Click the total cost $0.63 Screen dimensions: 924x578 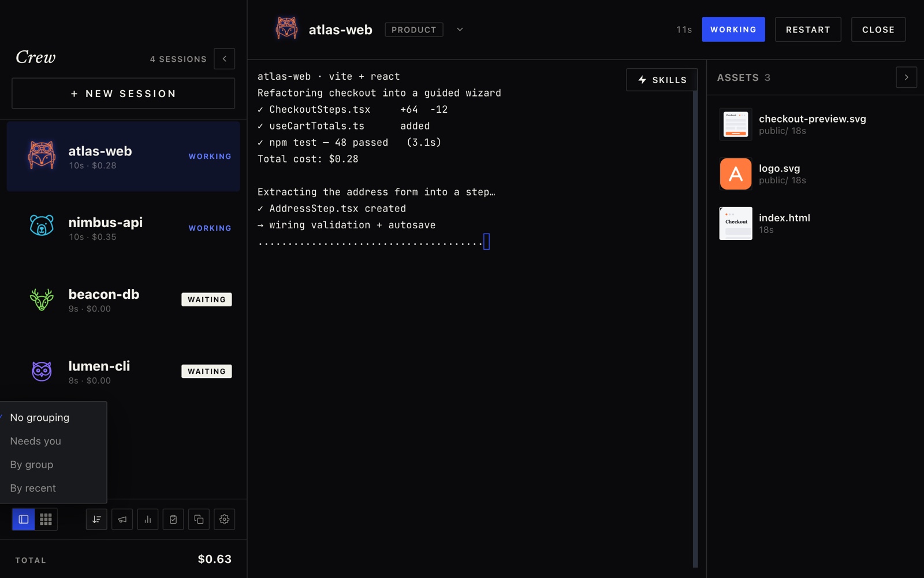[215, 559]
